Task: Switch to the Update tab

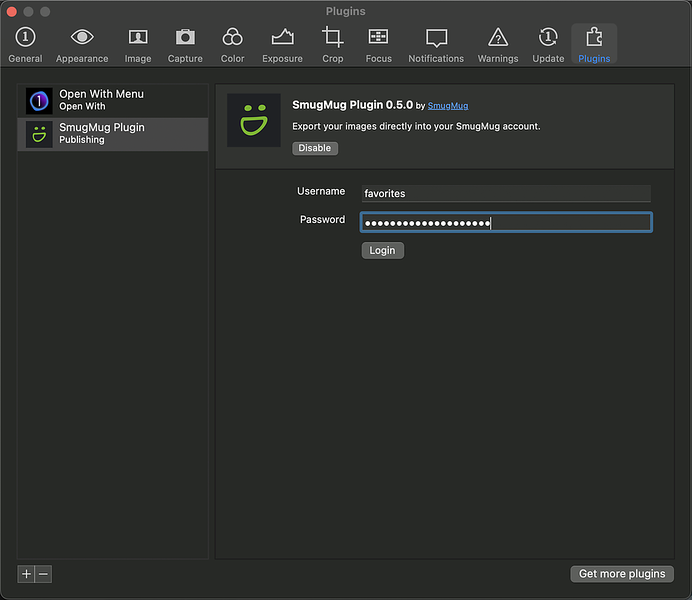Action: pyautogui.click(x=548, y=45)
